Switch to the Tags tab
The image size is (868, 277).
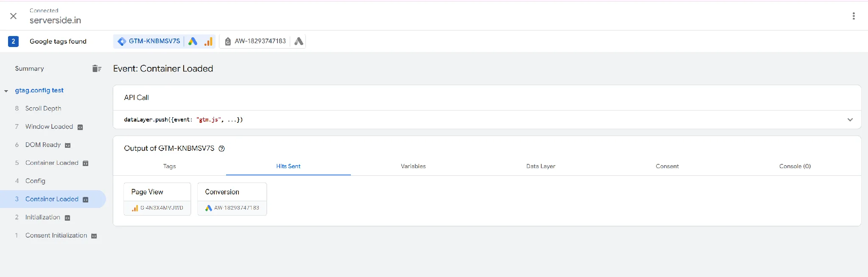pos(169,166)
